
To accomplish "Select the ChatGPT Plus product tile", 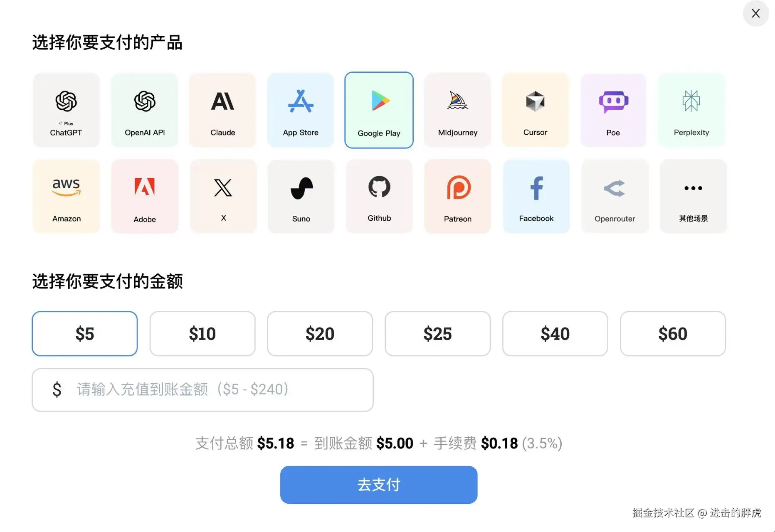I will click(x=66, y=110).
